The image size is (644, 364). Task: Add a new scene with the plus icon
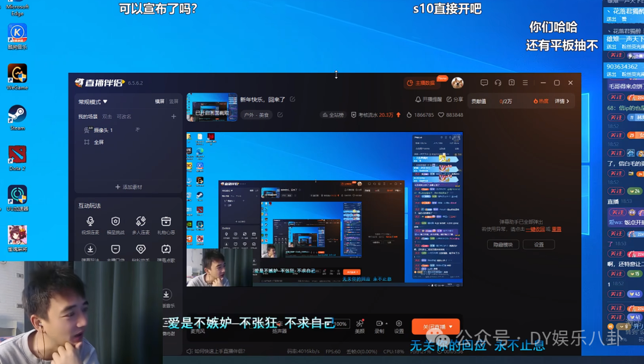174,117
